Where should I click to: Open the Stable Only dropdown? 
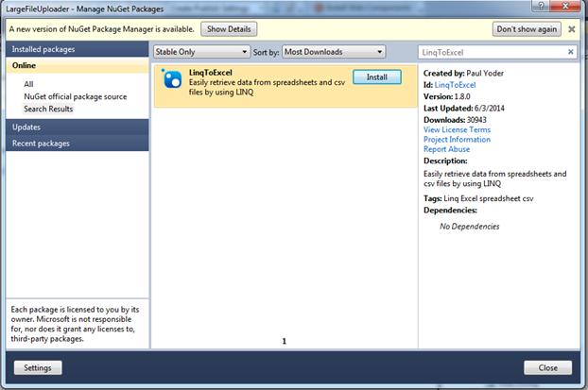click(201, 52)
